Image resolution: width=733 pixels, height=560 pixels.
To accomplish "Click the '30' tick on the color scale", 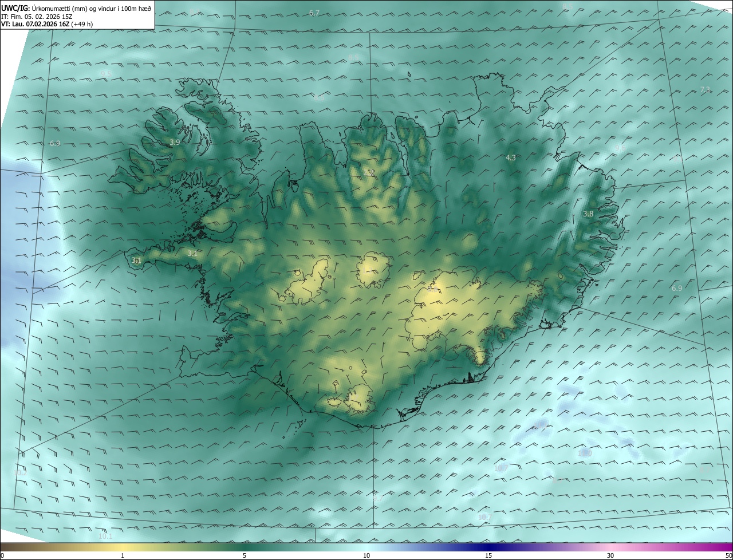I will pos(610,555).
